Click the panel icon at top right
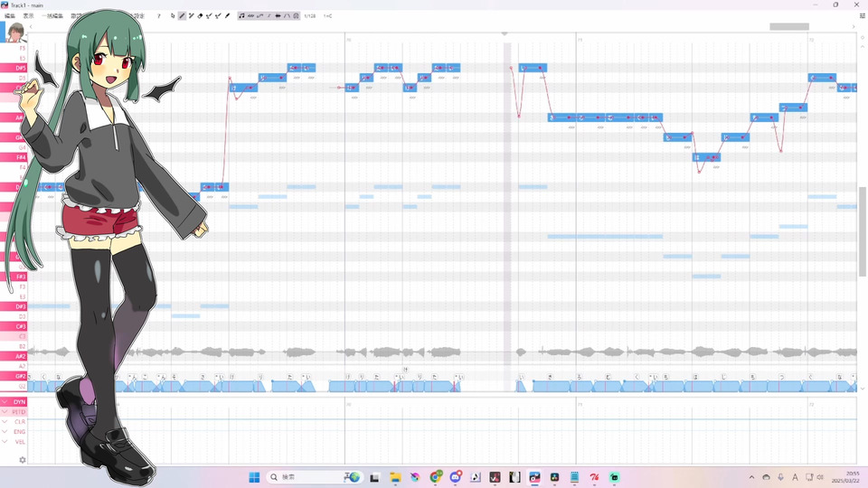 pyautogui.click(x=863, y=16)
